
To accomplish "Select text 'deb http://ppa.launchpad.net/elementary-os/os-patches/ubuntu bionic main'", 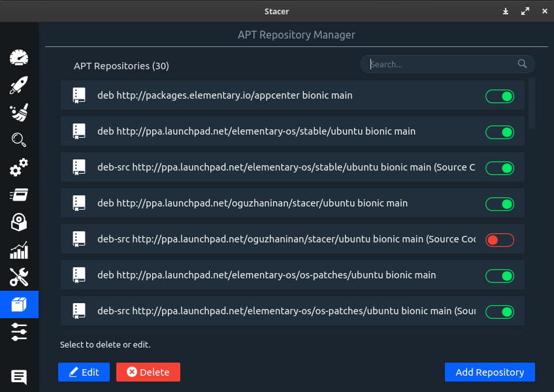I will pos(267,275).
